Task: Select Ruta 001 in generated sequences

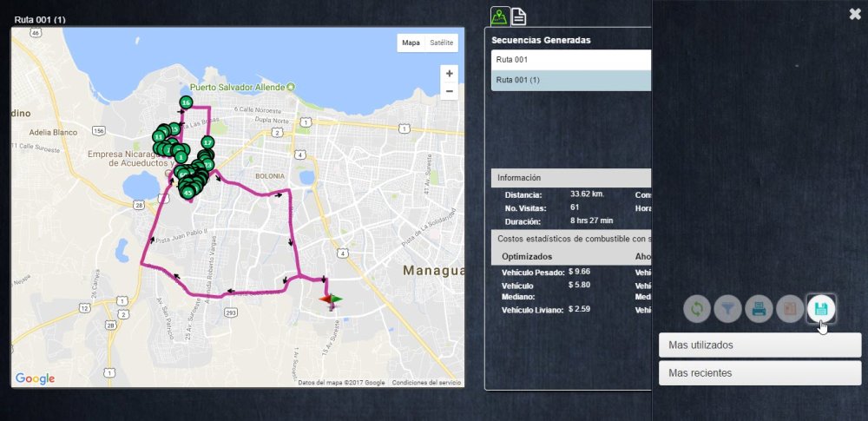Action: [571, 60]
